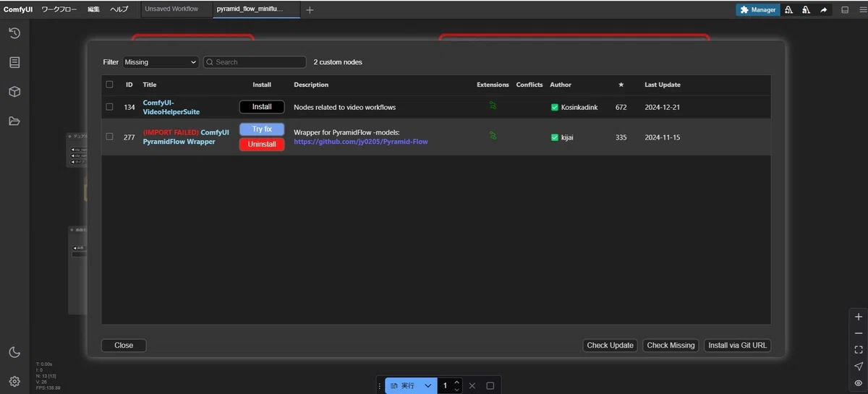Click the ComfyUI logo
Screen dimensions: 868x394
pos(18,9)
